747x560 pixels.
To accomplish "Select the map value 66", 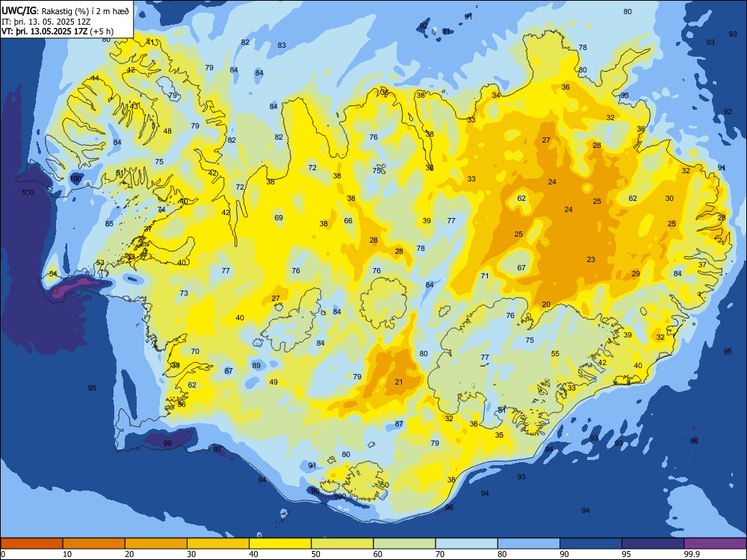I will (x=348, y=220).
